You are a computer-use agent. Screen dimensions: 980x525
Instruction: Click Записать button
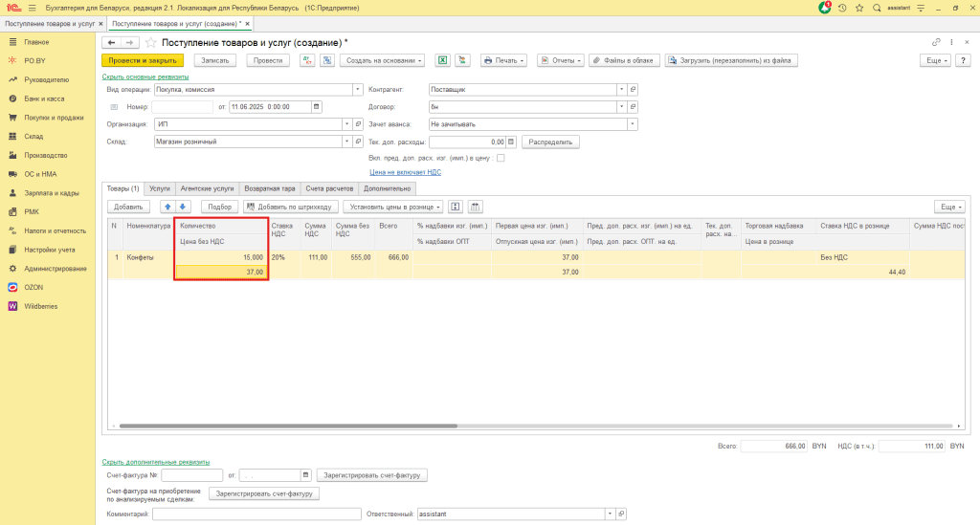215,60
